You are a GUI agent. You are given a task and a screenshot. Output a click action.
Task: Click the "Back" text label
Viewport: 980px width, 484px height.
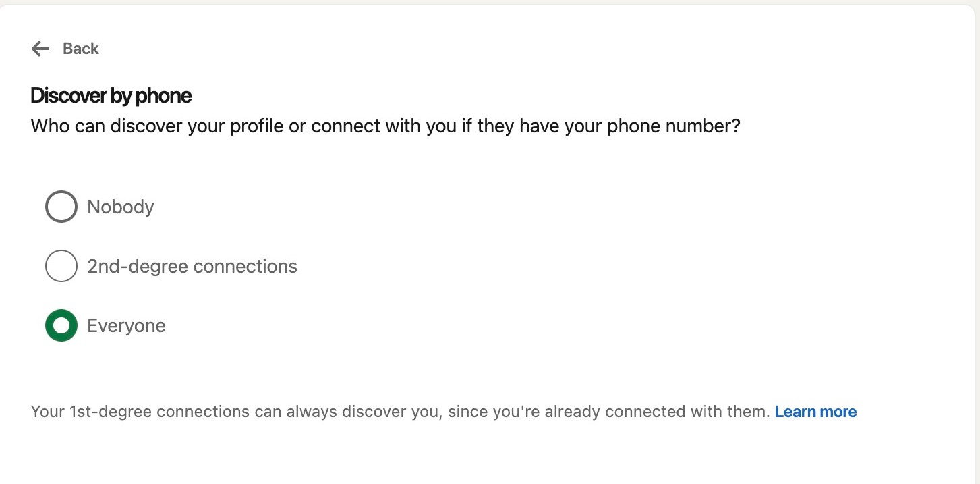point(80,49)
